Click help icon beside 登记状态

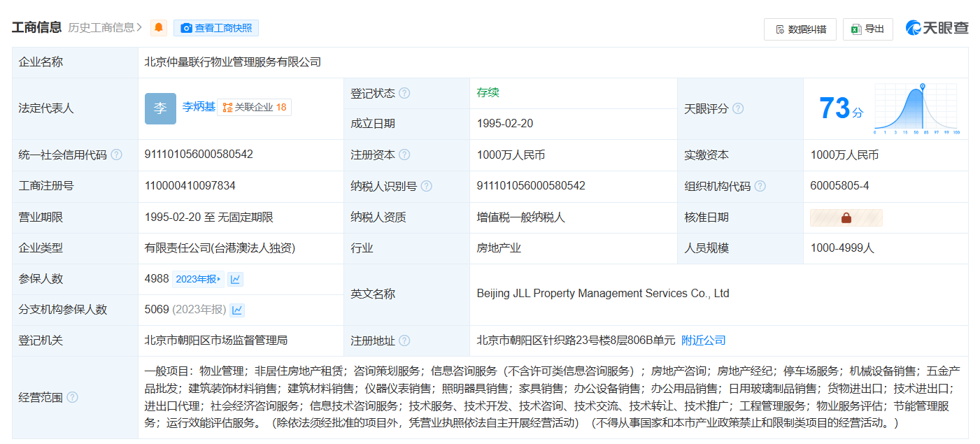point(404,93)
